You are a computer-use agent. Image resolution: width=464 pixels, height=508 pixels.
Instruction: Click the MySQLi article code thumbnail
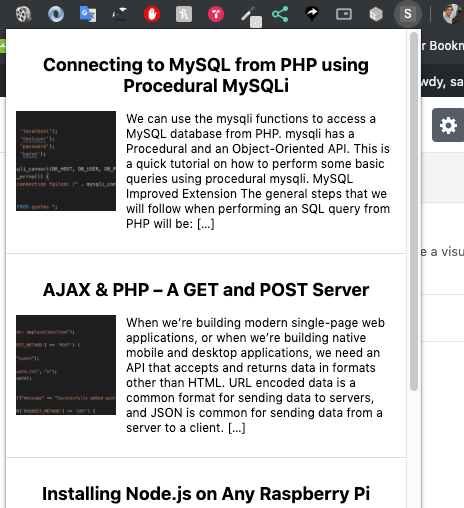[x=66, y=161]
